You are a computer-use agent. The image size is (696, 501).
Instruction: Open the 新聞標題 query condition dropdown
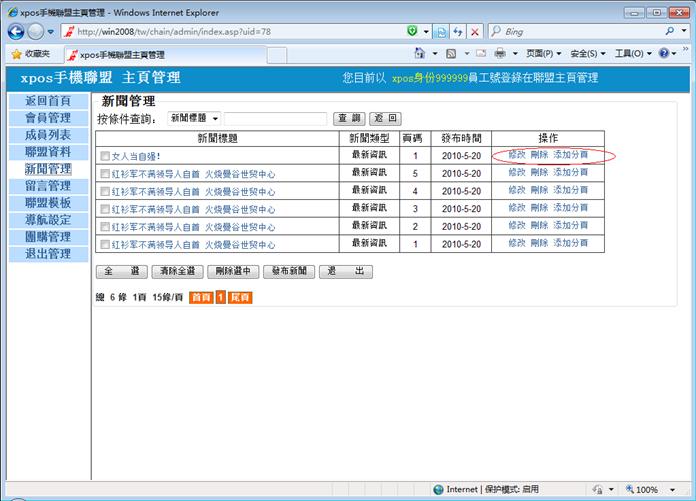tap(194, 119)
